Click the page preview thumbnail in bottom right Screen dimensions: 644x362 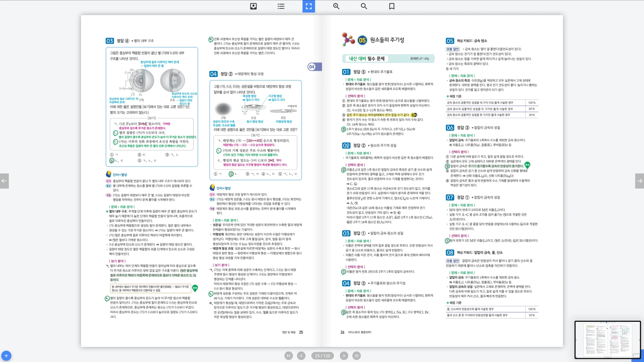607,339
